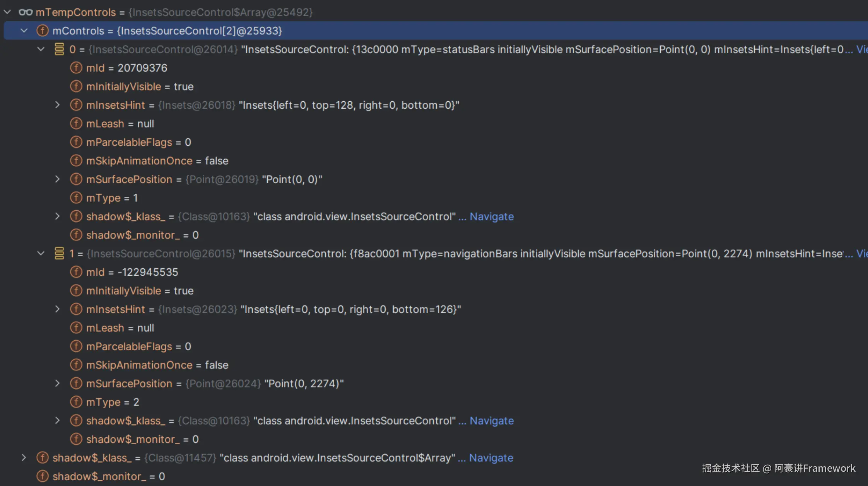The image size is (868, 486).
Task: Collapse element 0 statusBars InsetsSourceControl
Action: click(x=41, y=49)
